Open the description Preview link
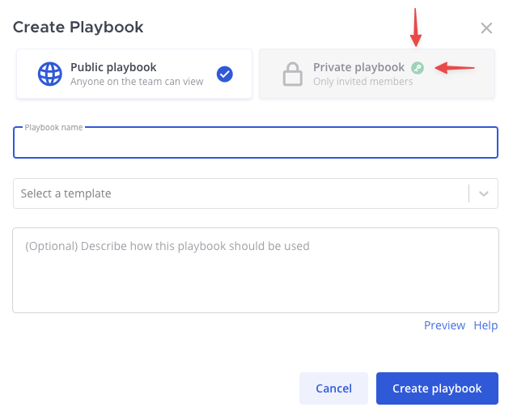513x420 pixels. click(444, 325)
